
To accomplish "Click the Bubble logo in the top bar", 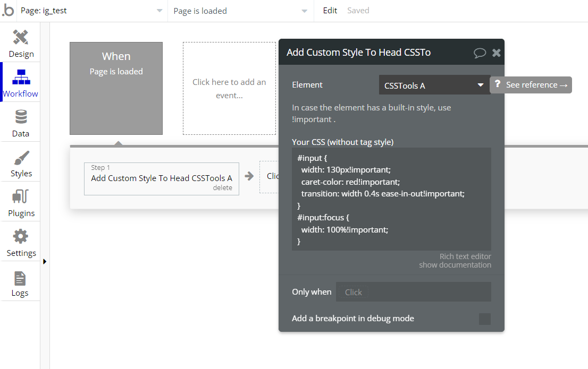I will pos(8,10).
